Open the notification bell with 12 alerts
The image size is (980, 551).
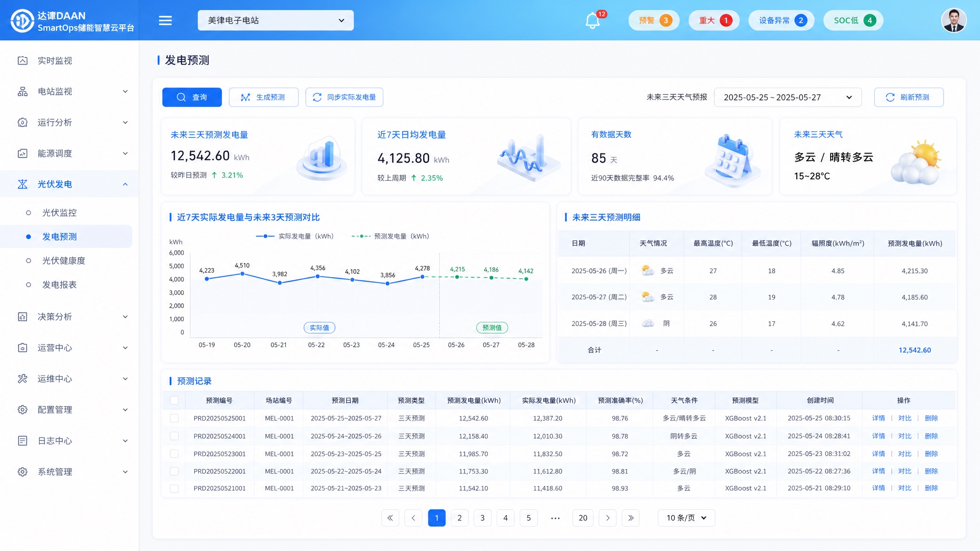[x=592, y=21]
